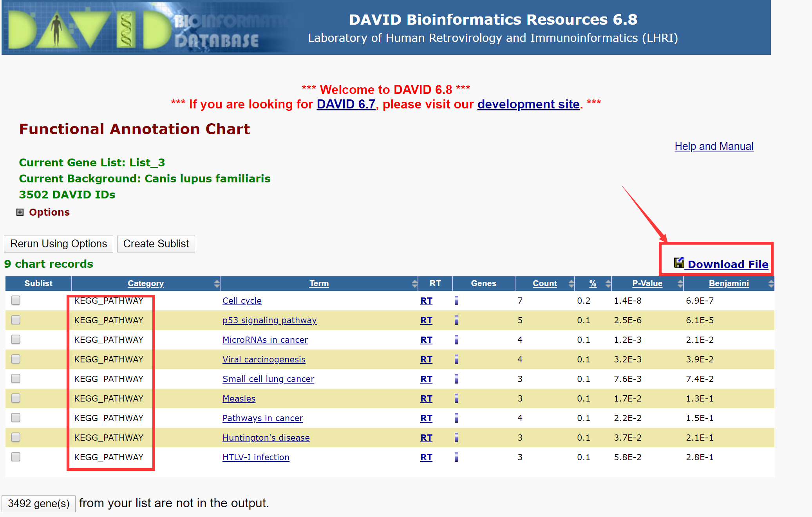Click the Download File disk icon
Screen dimensions: 812x517
pyautogui.click(x=678, y=263)
